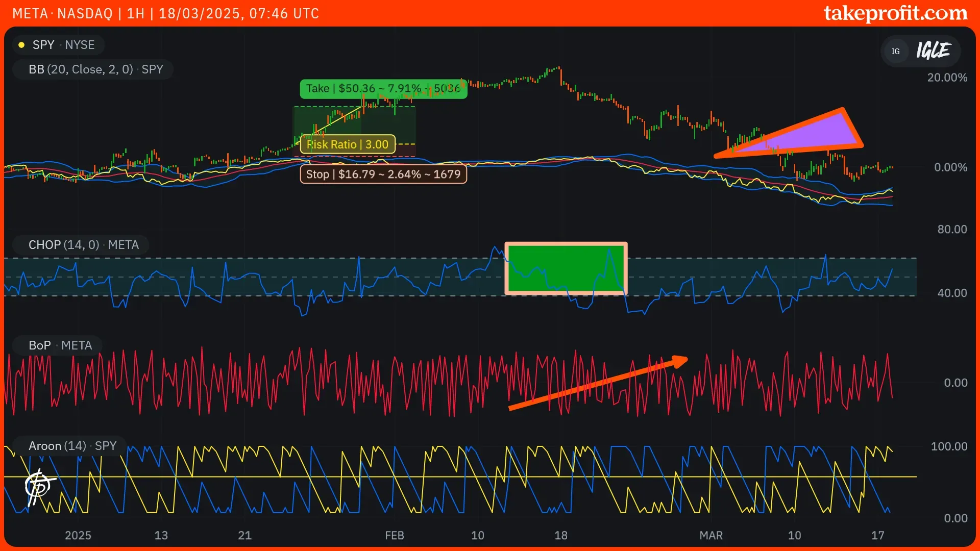Click the Aroon (14) · SPY indicator label
Image resolution: width=980 pixels, height=551 pixels.
tap(72, 446)
